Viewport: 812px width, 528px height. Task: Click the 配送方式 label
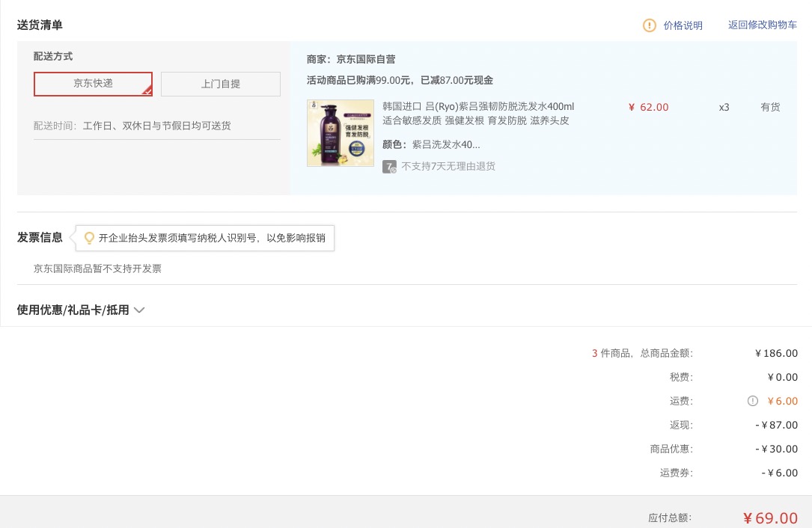(x=53, y=56)
